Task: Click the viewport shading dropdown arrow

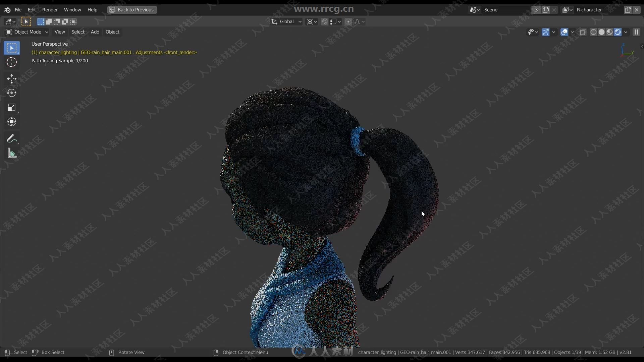Action: tap(627, 32)
